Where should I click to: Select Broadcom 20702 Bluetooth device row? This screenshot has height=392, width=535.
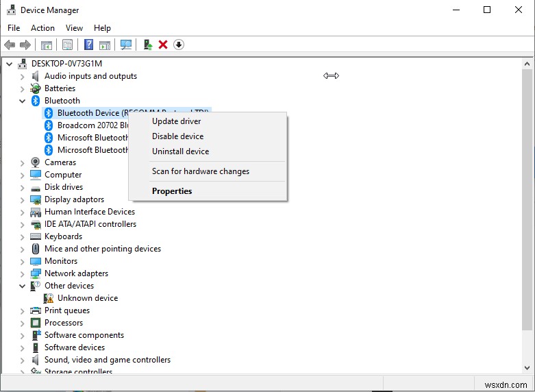[x=86, y=125]
